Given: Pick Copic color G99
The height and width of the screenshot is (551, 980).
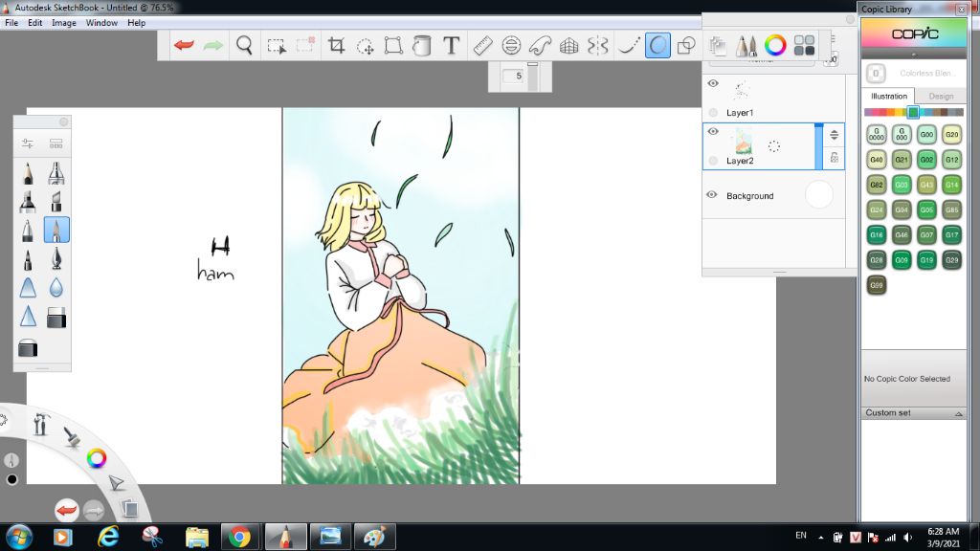Looking at the screenshot, I should click(x=877, y=285).
